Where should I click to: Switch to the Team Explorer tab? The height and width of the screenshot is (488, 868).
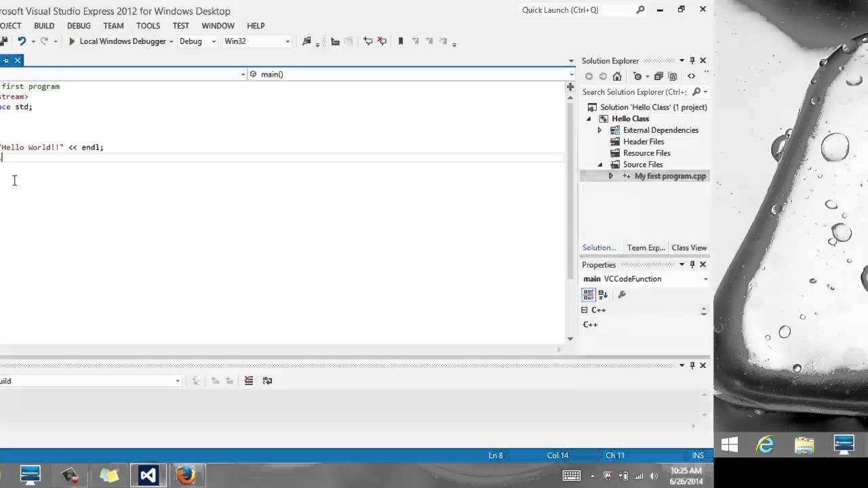tap(646, 248)
